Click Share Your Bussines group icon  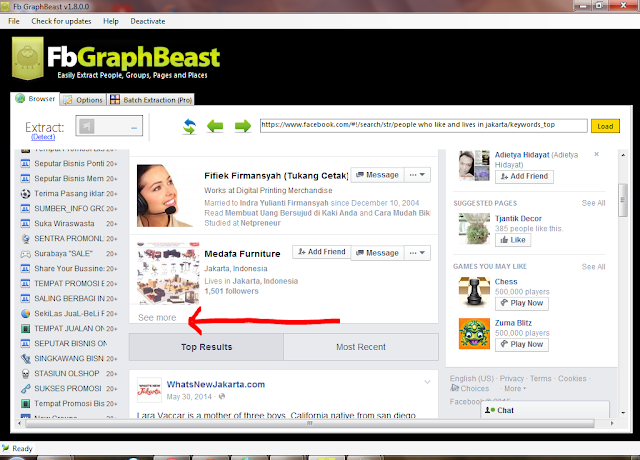pyautogui.click(x=25, y=269)
